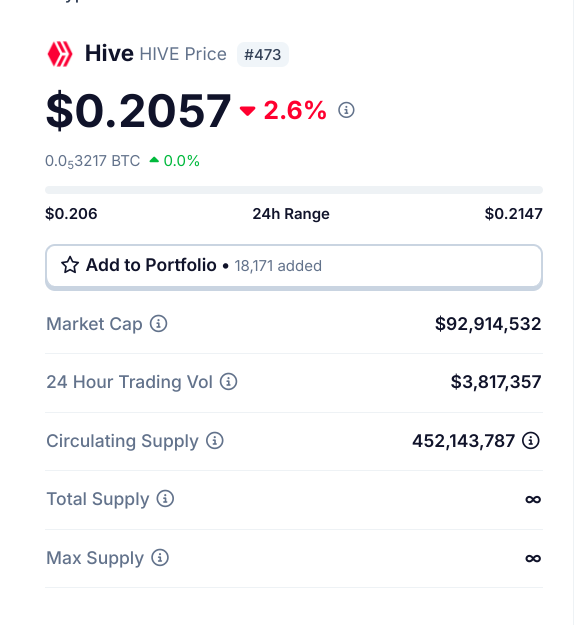This screenshot has width=585, height=625.
Task: Click the red Hive logo icon
Action: (x=60, y=54)
